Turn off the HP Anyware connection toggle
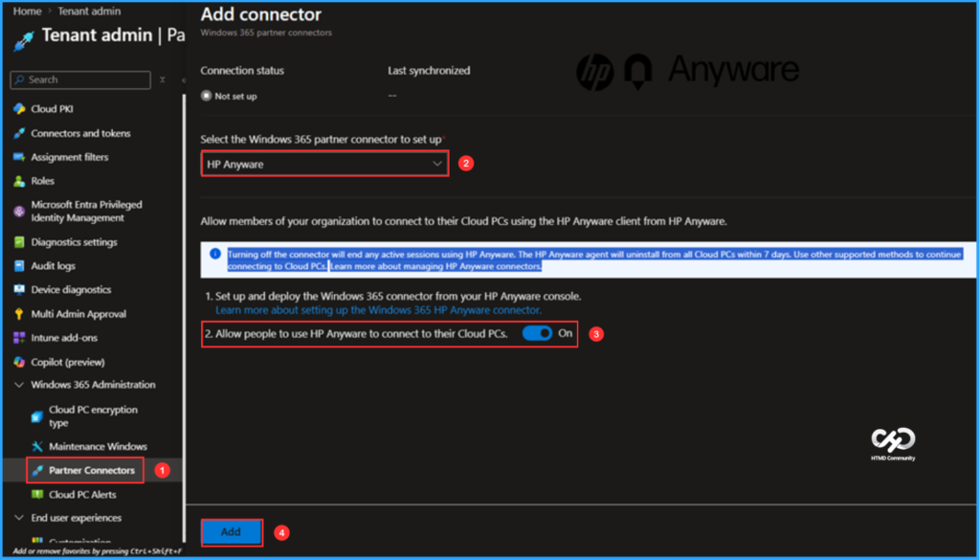The height and width of the screenshot is (560, 980). click(539, 333)
